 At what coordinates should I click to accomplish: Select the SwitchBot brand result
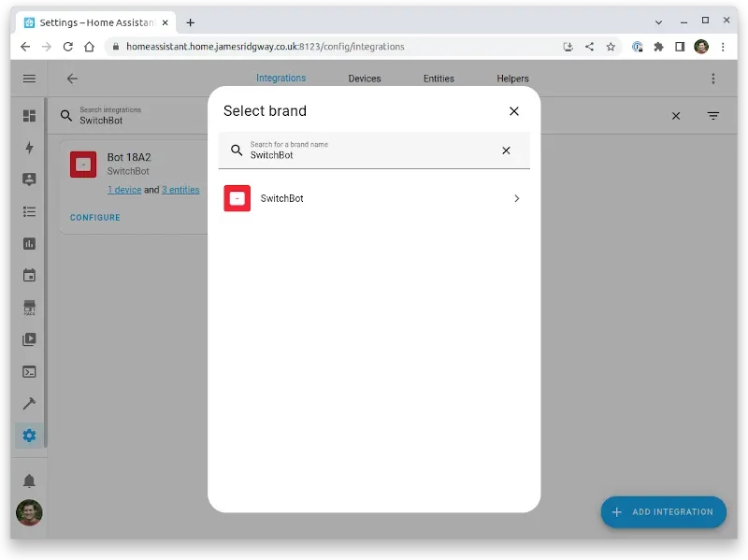tap(374, 198)
